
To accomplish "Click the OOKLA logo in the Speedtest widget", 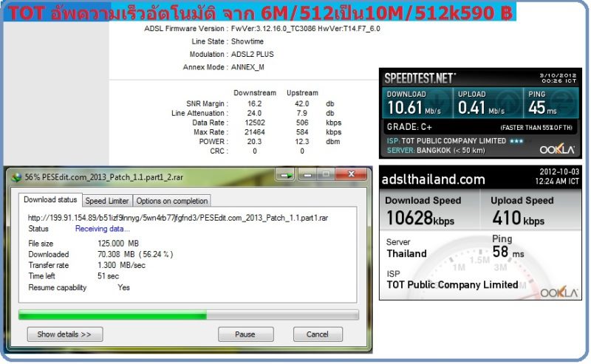I will 557,149.
